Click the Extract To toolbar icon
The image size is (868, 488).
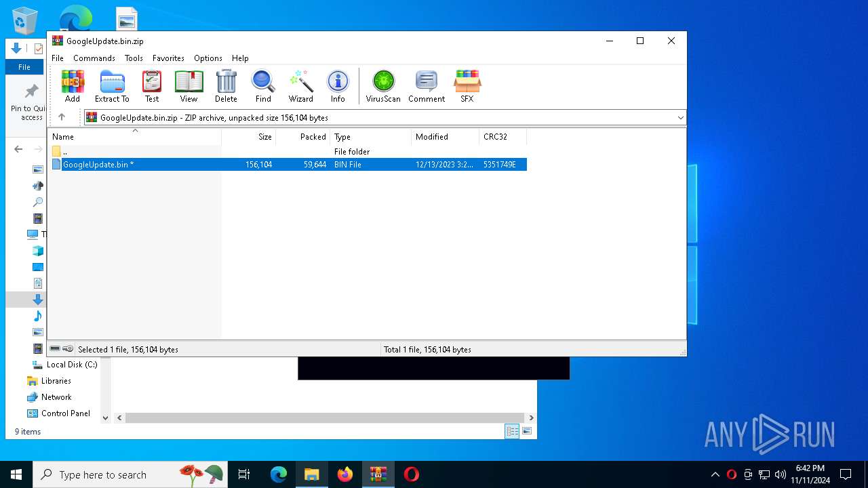[x=112, y=86]
